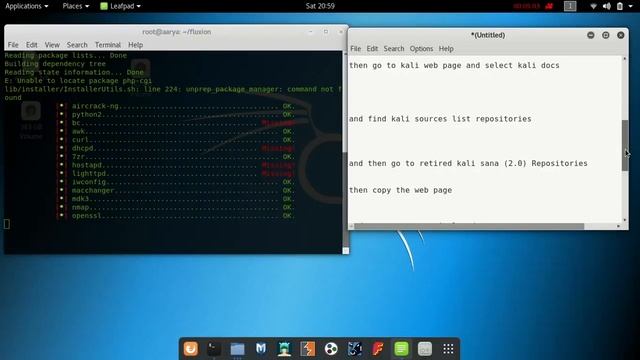Open Armitage icon in the dock
Viewport: 640px width, 360px height.
(x=284, y=349)
